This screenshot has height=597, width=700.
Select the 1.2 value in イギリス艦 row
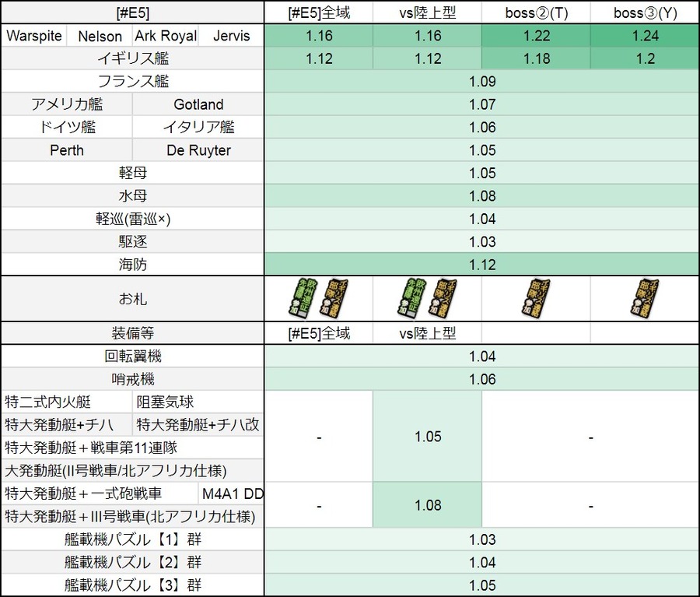[645, 58]
